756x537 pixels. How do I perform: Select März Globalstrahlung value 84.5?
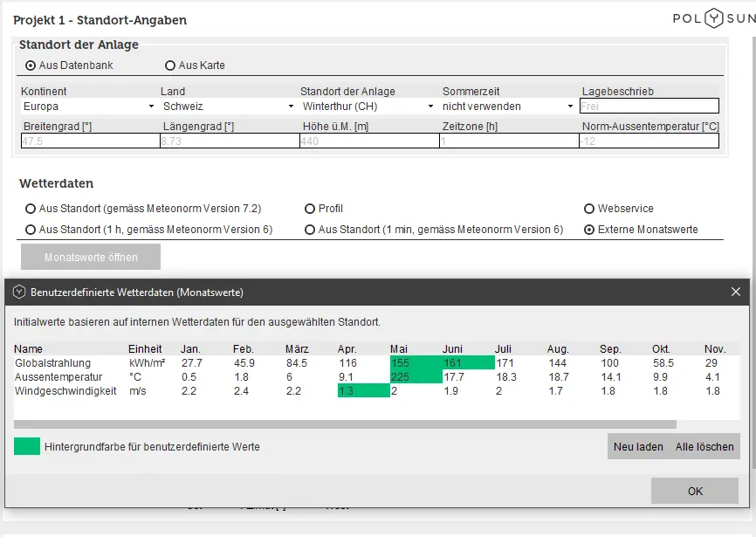pyautogui.click(x=297, y=363)
